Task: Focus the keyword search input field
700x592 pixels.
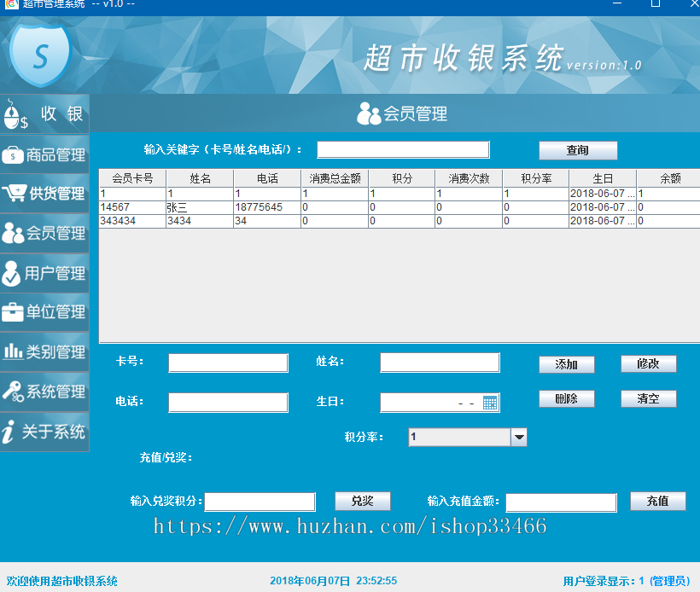Action: [x=403, y=150]
